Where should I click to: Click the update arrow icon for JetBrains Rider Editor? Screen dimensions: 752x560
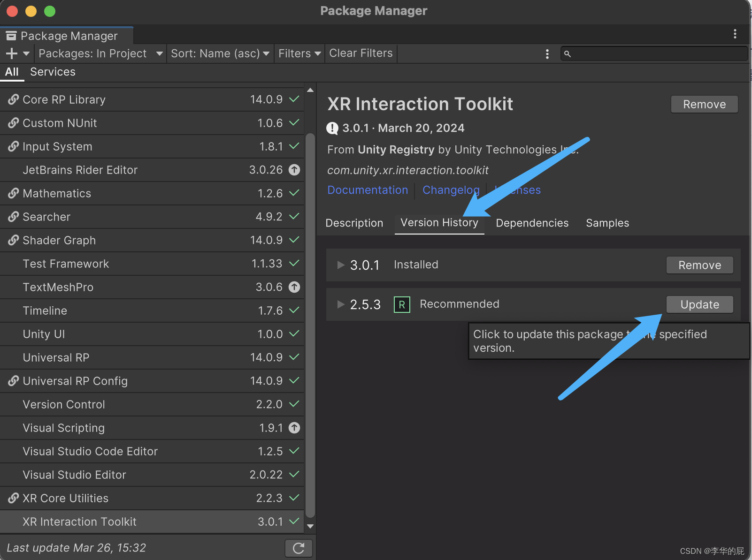click(x=294, y=170)
